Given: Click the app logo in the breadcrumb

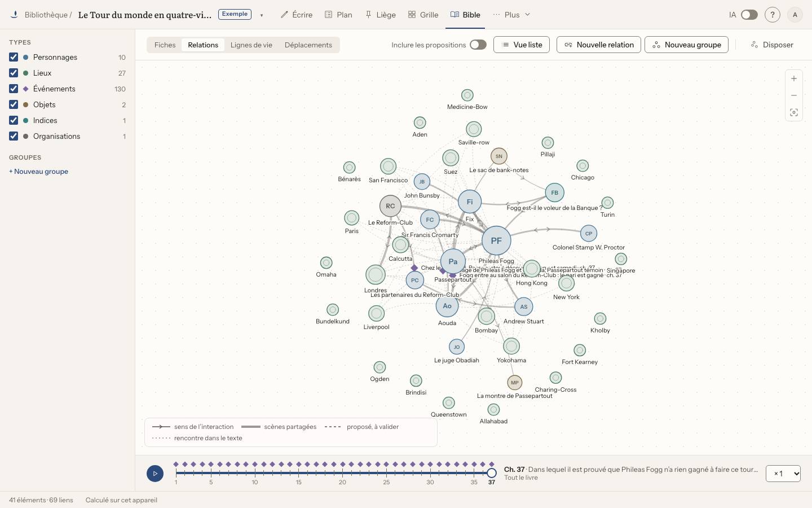Looking at the screenshot, I should tap(14, 15).
